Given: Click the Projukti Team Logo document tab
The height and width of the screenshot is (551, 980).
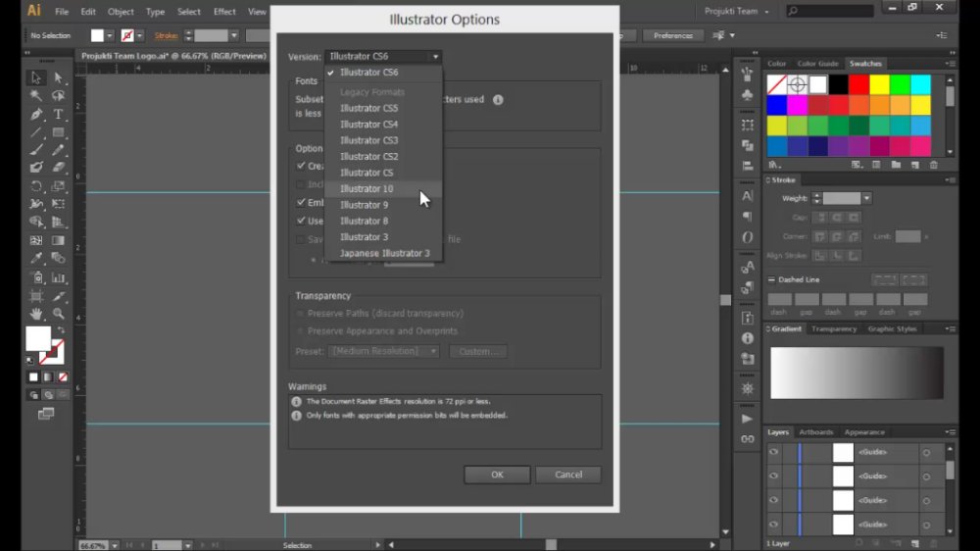Looking at the screenshot, I should coord(173,56).
